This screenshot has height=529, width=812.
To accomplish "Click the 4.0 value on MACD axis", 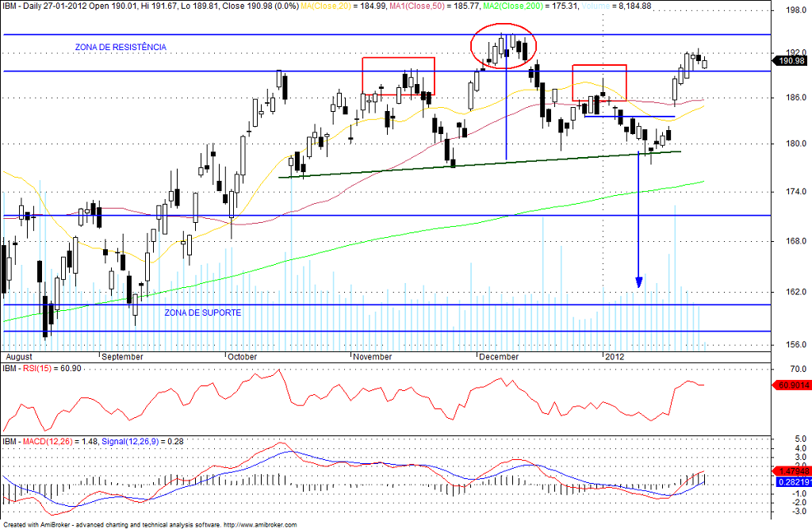I will click(800, 448).
